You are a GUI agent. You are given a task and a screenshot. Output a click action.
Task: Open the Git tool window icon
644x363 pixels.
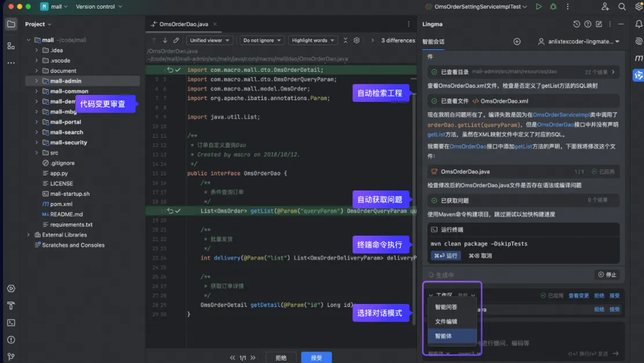coord(11,357)
